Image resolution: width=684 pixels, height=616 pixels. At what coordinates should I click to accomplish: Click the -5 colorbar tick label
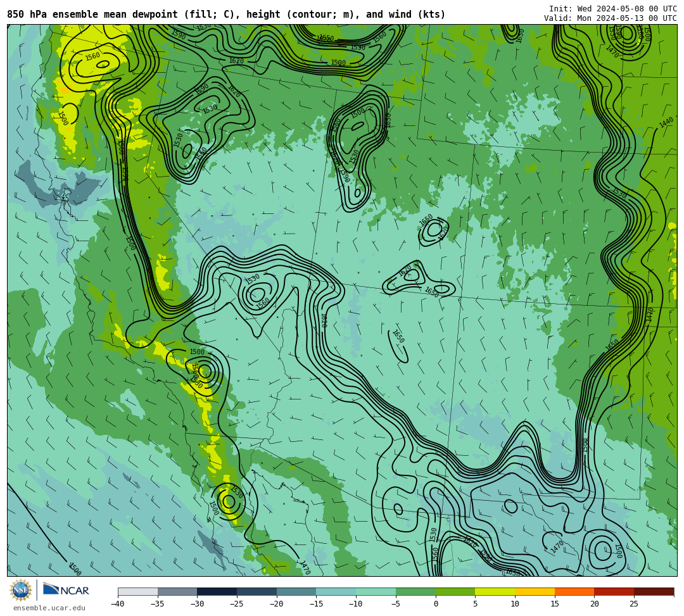click(x=395, y=604)
